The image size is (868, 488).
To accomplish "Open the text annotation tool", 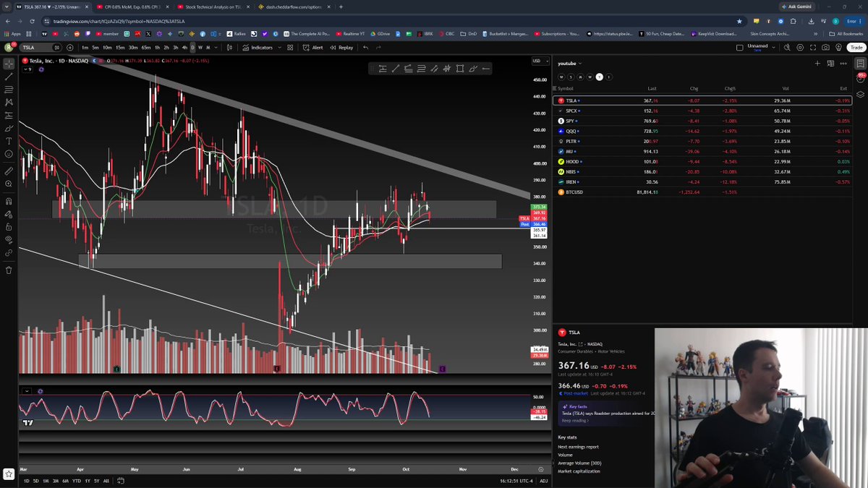I will (x=9, y=141).
